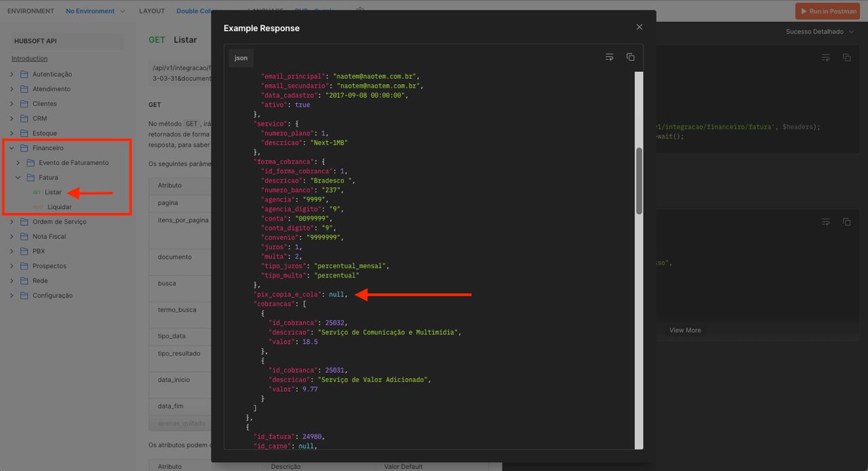The image size is (868, 471).
Task: Open the POST Liquidar request
Action: (52, 207)
